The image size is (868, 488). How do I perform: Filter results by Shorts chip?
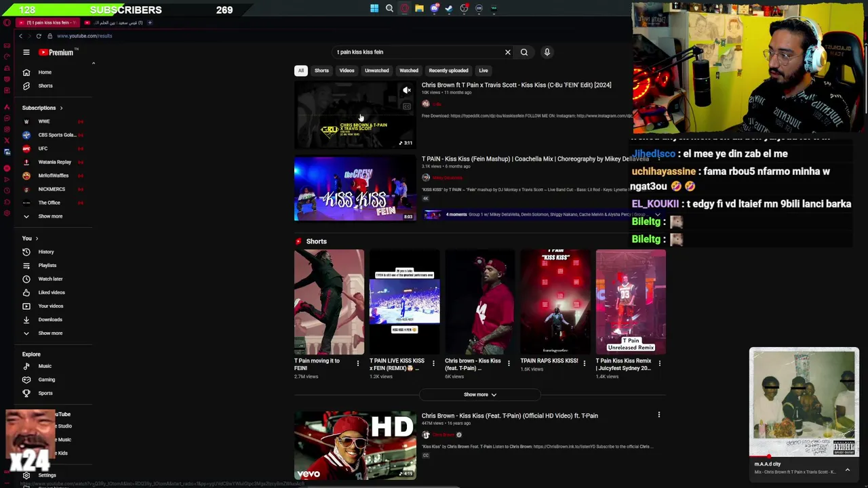coord(321,70)
